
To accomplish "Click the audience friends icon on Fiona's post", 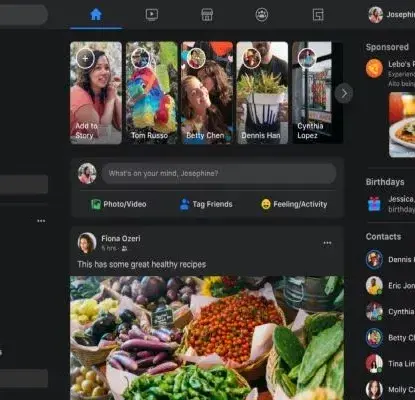I will [x=124, y=249].
